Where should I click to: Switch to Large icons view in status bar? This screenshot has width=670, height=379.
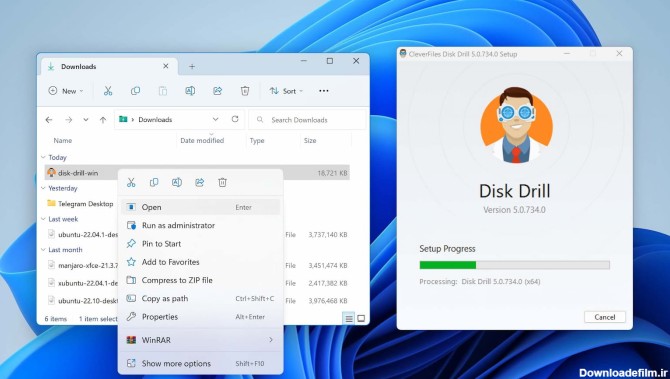[361, 318]
